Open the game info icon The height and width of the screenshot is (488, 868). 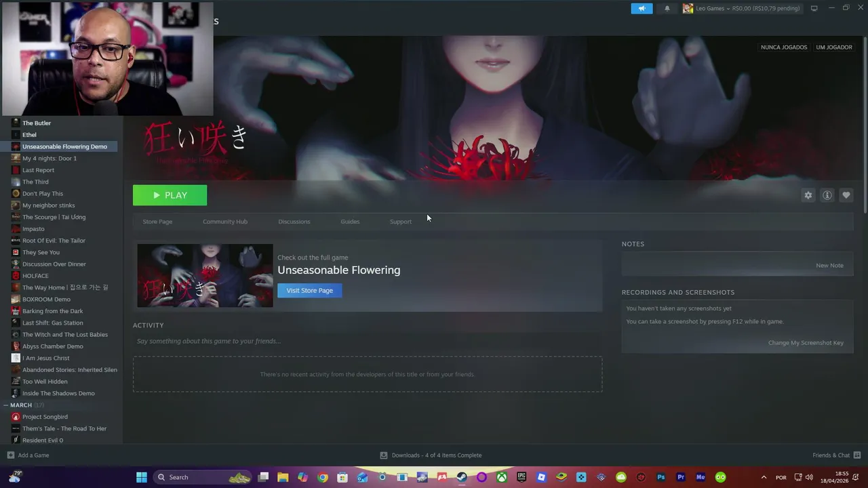(827, 195)
